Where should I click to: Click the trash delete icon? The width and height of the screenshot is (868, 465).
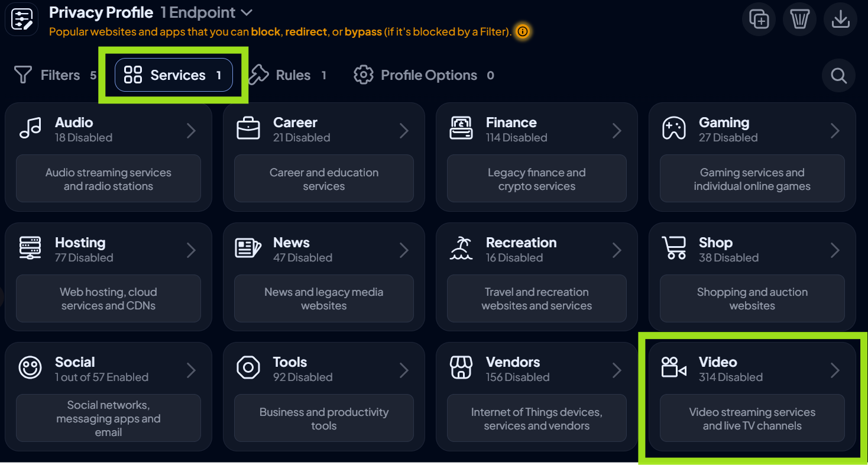[799, 19]
